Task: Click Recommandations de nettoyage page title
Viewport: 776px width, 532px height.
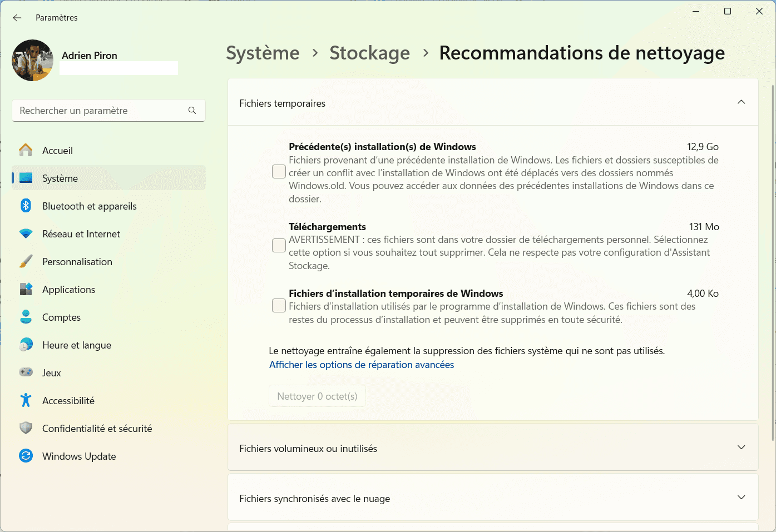Action: 582,53
